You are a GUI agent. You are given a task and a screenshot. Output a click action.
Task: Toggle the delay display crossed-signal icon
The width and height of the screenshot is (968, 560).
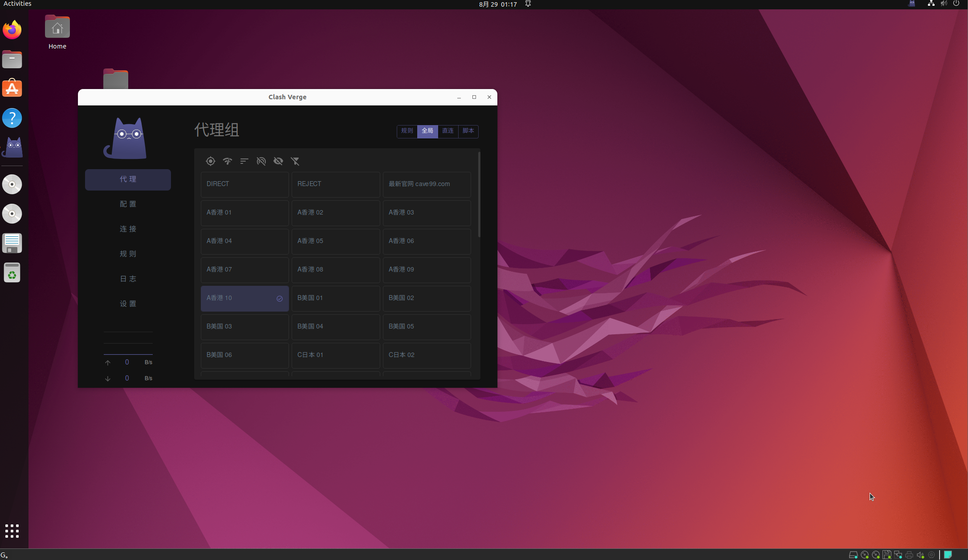coord(261,161)
